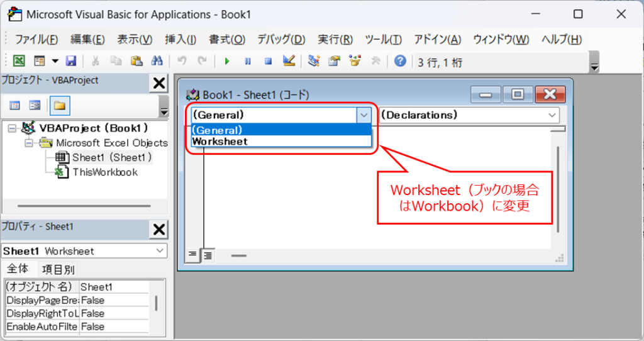Open Find with the binoculars icon
Viewport: 644px width, 341px height.
tap(157, 61)
